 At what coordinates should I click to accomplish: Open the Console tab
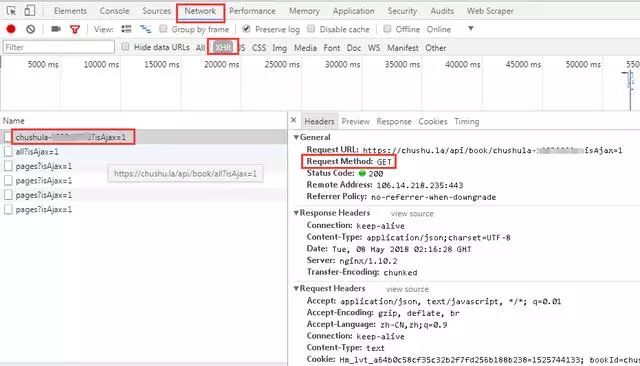[x=114, y=11]
